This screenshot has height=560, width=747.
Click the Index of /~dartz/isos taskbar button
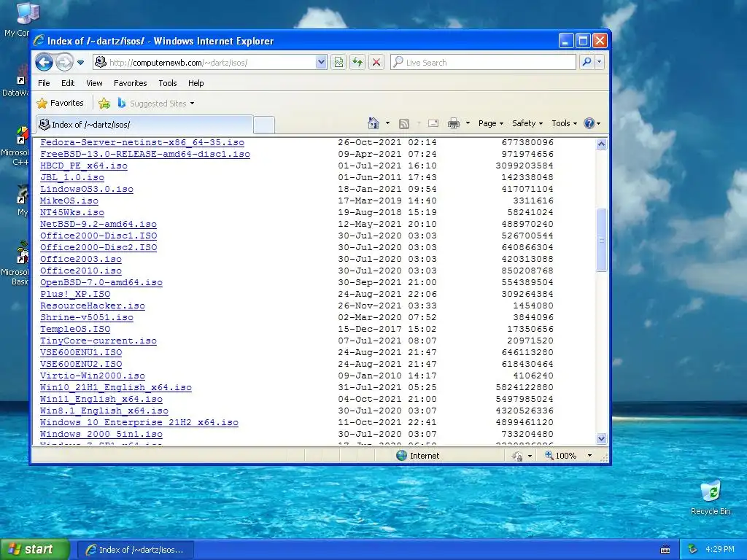coord(135,550)
